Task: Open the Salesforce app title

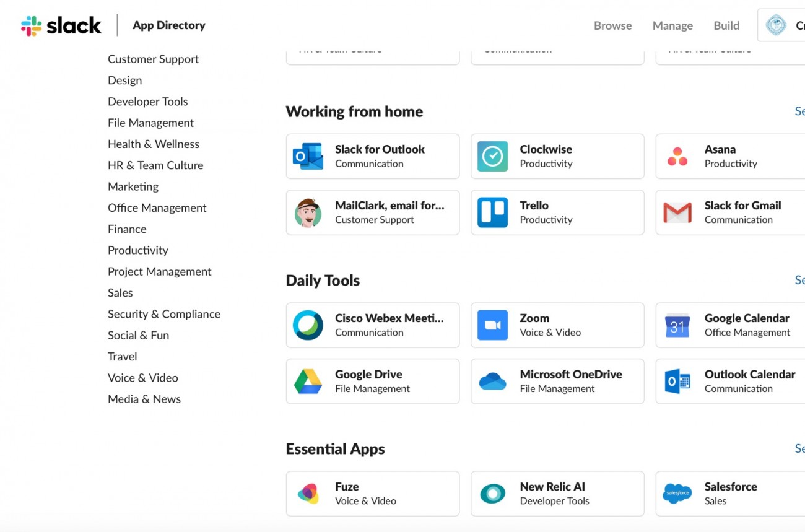Action: coord(731,487)
